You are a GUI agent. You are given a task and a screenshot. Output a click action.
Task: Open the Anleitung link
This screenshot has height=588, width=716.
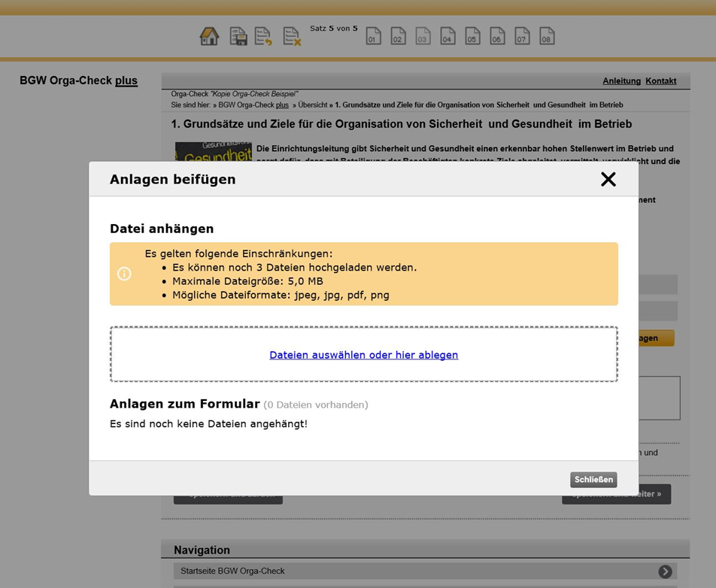[621, 81]
